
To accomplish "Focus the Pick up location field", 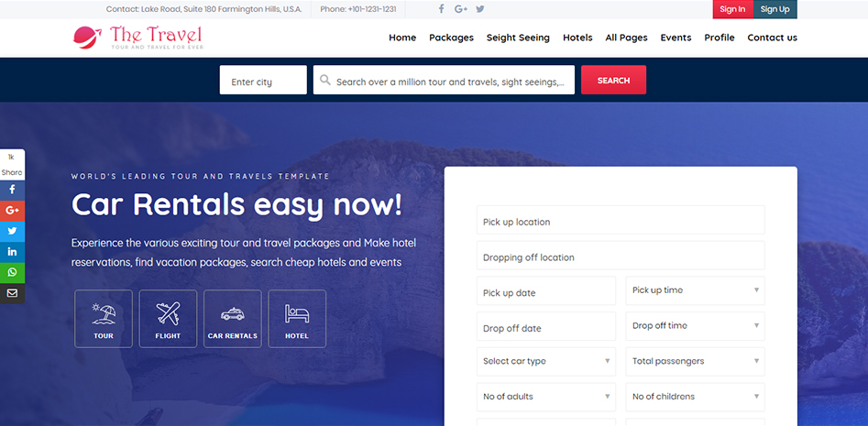I will pos(621,221).
